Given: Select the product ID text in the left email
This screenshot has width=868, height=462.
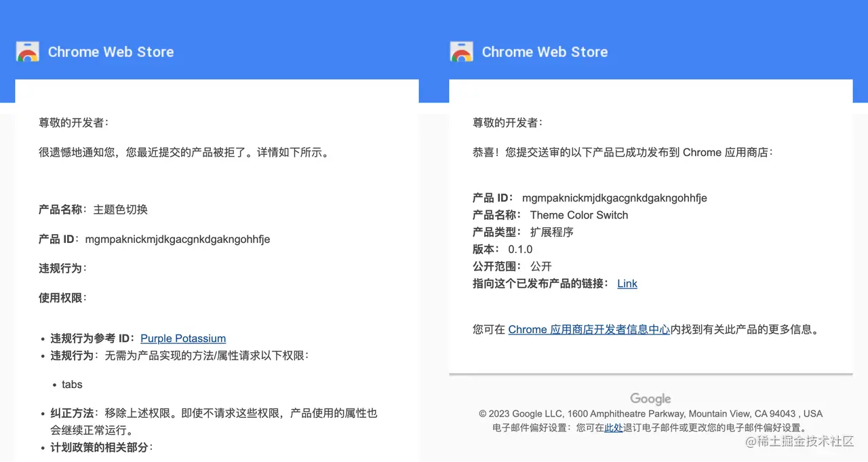Looking at the screenshot, I should pyautogui.click(x=179, y=239).
